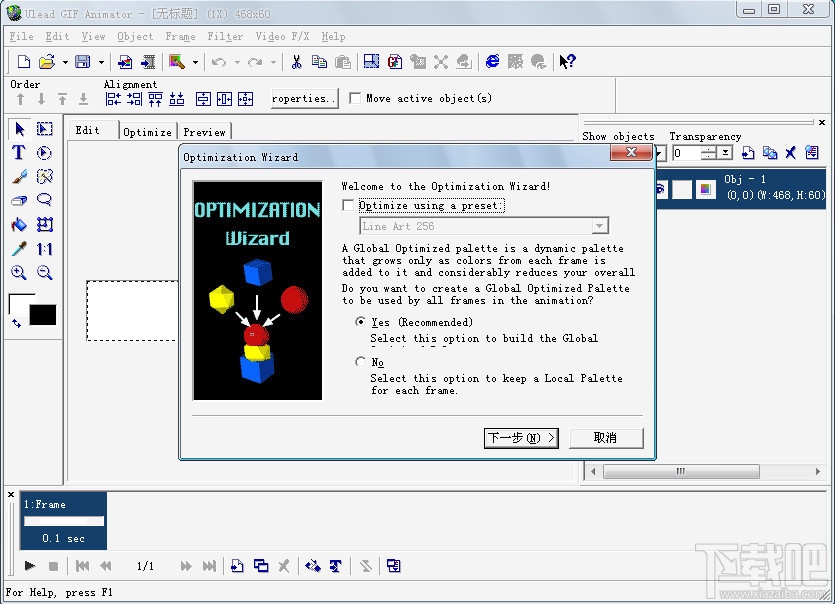The image size is (835, 604).
Task: Open a file with the Open folder icon
Action: click(x=47, y=61)
